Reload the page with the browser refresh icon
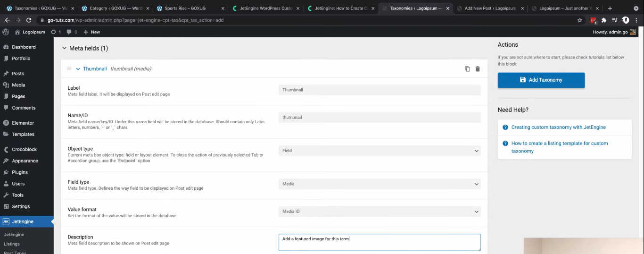The height and width of the screenshot is (254, 644). click(29, 20)
